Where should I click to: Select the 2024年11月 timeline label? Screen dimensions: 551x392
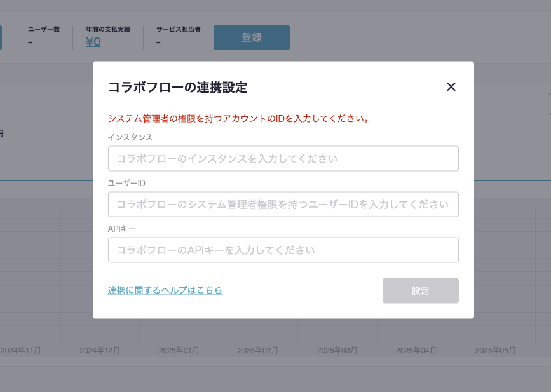click(x=21, y=351)
